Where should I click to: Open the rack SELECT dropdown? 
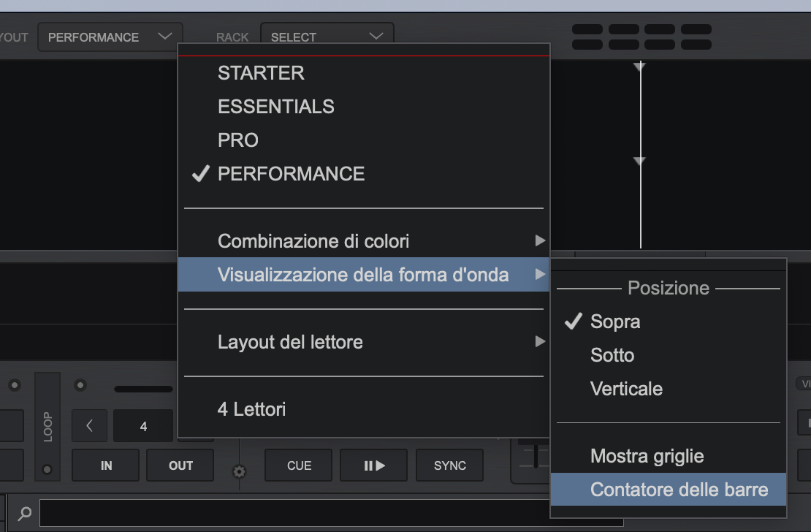point(327,37)
